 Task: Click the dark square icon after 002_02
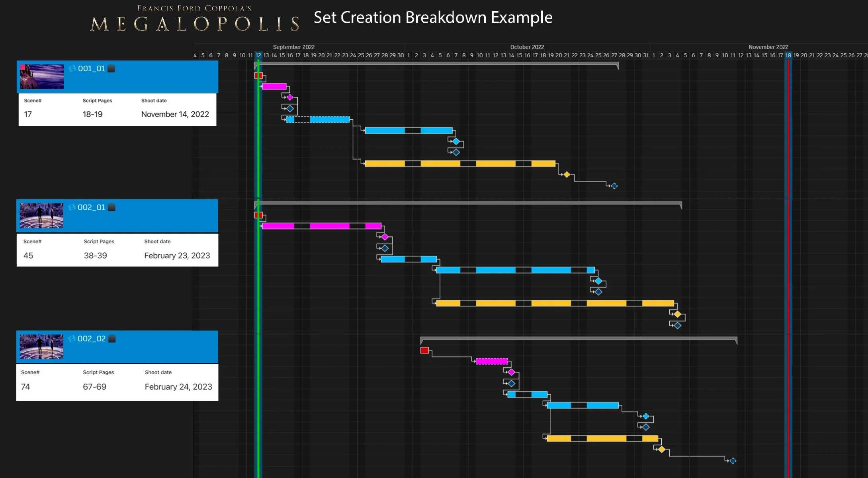point(112,339)
